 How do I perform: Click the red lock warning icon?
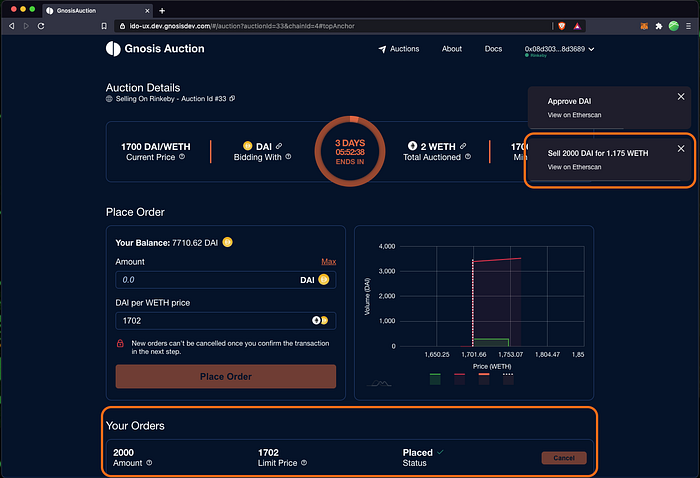(120, 343)
